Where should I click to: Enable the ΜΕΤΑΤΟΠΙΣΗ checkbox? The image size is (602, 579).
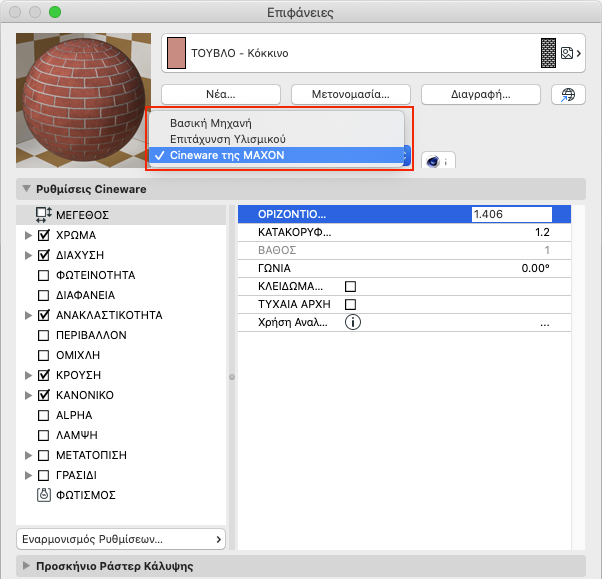(x=44, y=455)
